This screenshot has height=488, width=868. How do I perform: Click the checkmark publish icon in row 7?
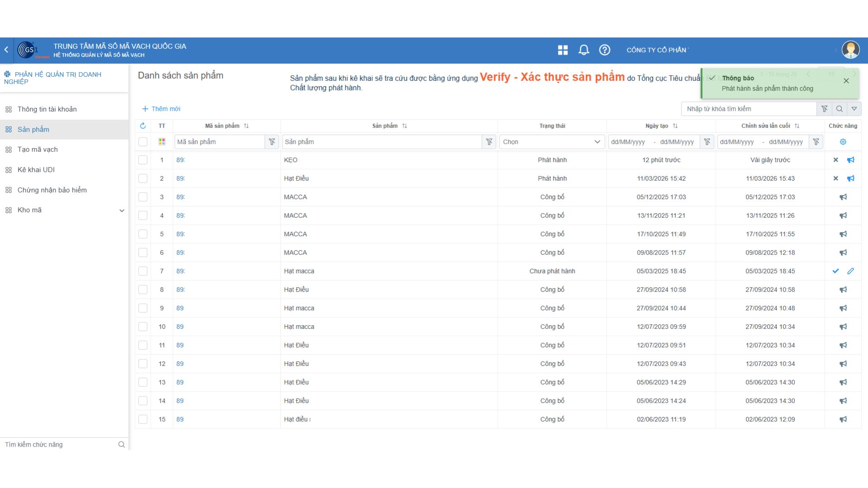coord(835,271)
